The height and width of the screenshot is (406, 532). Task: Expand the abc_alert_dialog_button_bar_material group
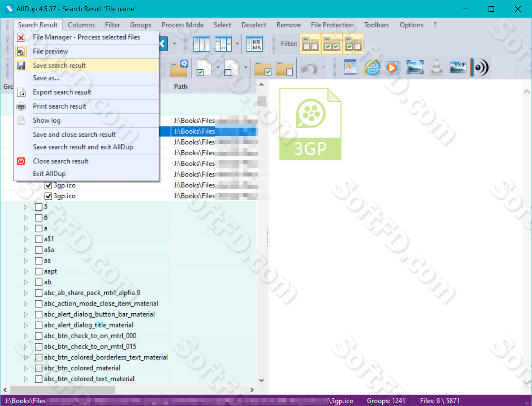26,314
